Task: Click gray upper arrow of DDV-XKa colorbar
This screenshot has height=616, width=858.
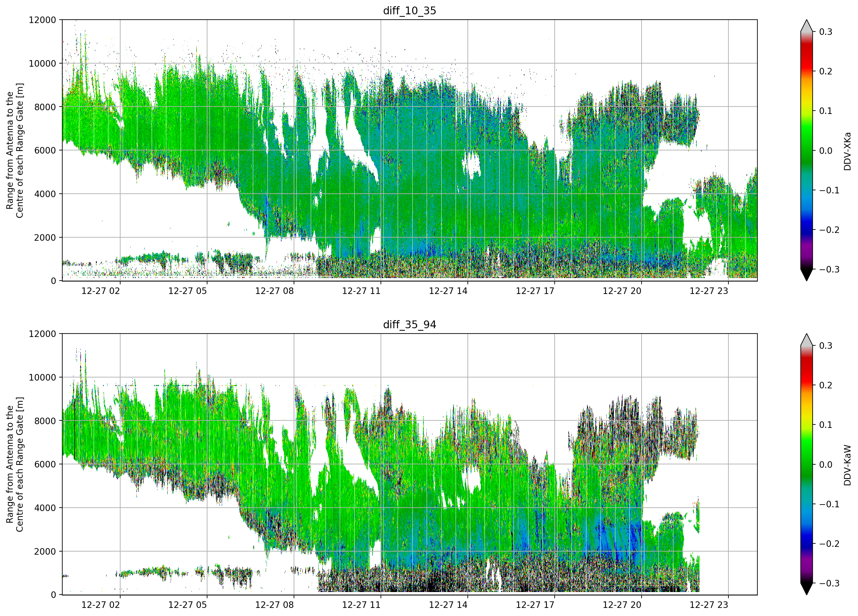Action: tap(807, 26)
